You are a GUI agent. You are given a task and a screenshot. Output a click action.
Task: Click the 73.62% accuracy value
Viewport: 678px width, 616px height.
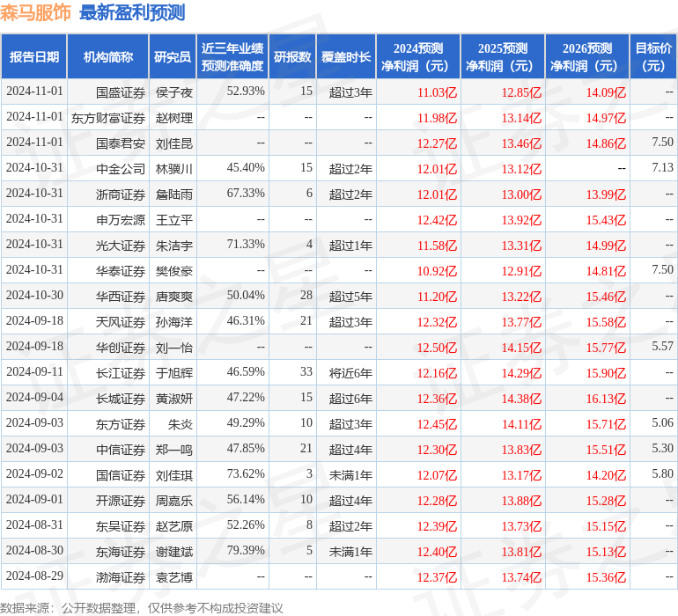click(246, 473)
